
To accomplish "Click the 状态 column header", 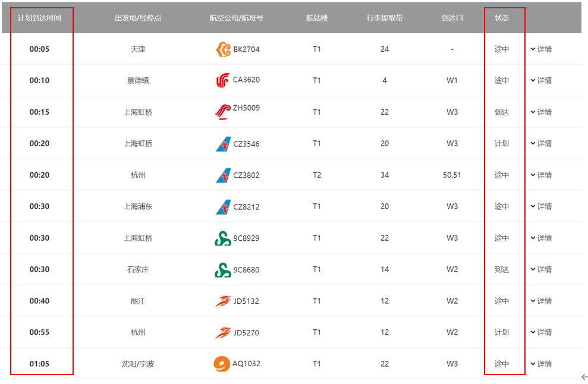I will (x=502, y=18).
